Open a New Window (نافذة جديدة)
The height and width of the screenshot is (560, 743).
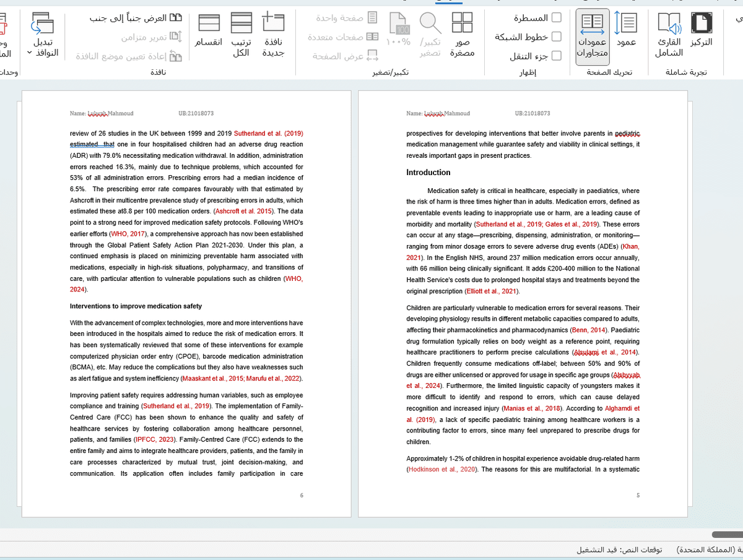click(x=273, y=35)
